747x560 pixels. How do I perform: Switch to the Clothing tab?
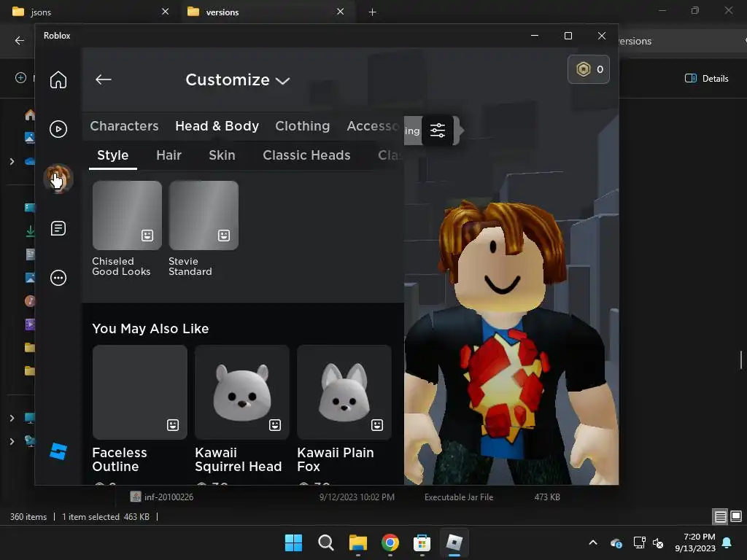click(x=303, y=125)
